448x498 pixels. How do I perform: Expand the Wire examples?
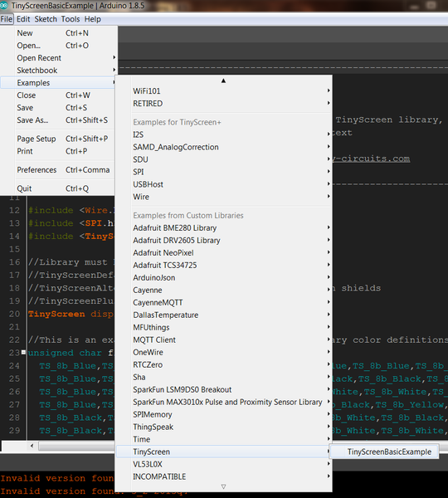(x=224, y=197)
